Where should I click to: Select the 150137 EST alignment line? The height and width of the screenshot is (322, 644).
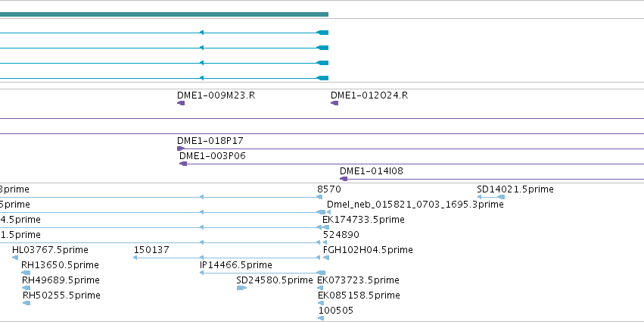[x=227, y=258]
